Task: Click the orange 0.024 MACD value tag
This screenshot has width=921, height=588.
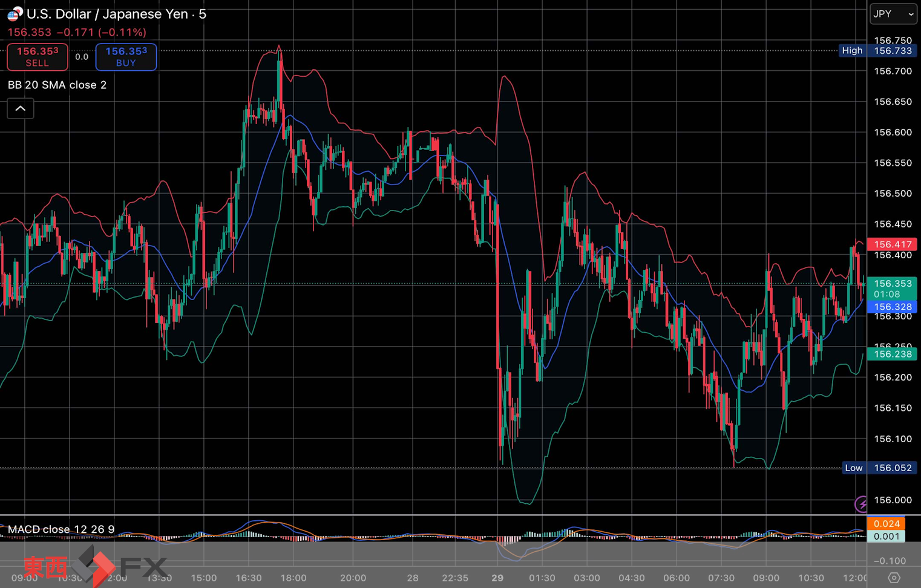Action: pyautogui.click(x=886, y=524)
